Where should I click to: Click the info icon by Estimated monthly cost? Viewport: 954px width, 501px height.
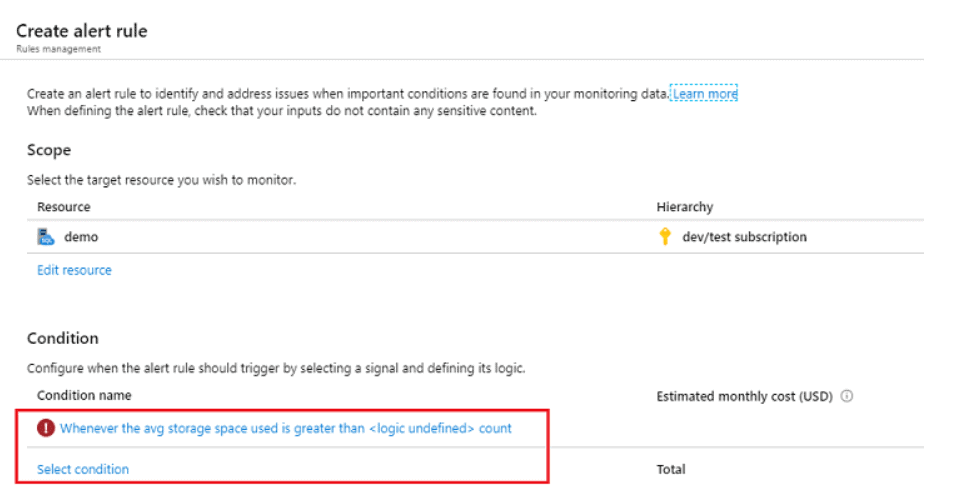[847, 396]
